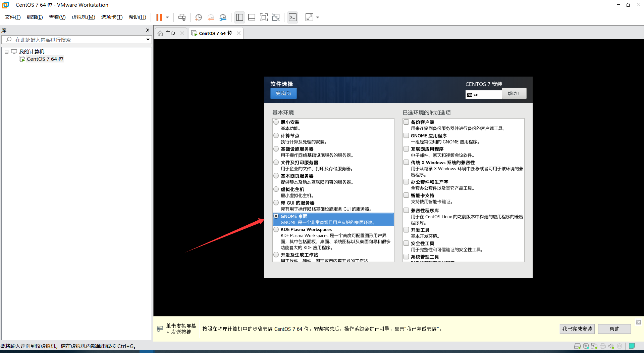Image resolution: width=644 pixels, height=353 pixels.
Task: Close the 主页 tab
Action: pyautogui.click(x=182, y=33)
